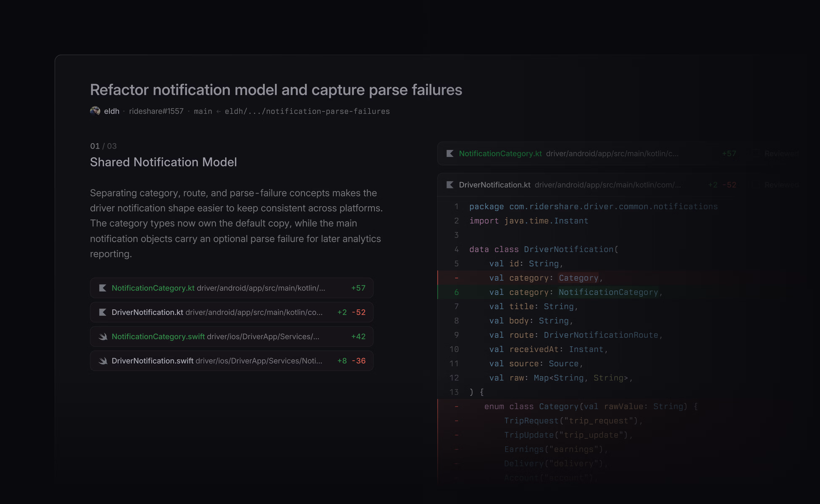Click line number 13 in gutter

[454, 392]
